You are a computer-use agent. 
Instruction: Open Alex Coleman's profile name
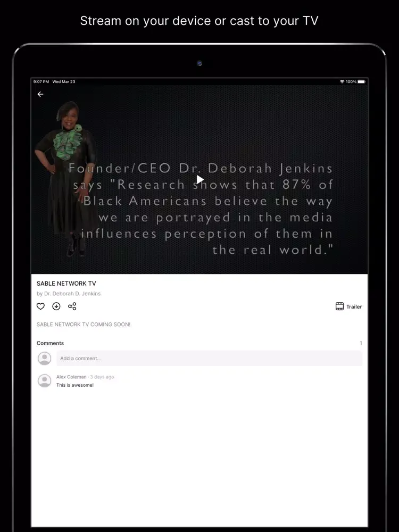[x=71, y=377]
